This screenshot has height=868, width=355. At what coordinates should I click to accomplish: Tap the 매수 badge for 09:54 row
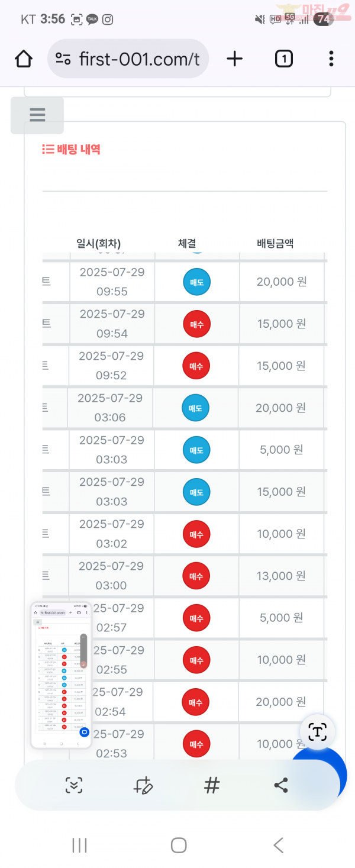point(196,324)
